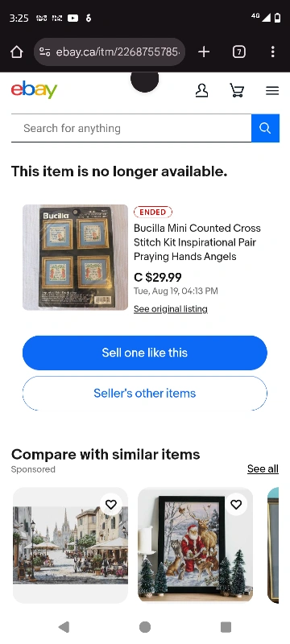290x644 pixels.
Task: Favorite the street cafe cross stitch item
Action: tap(111, 505)
